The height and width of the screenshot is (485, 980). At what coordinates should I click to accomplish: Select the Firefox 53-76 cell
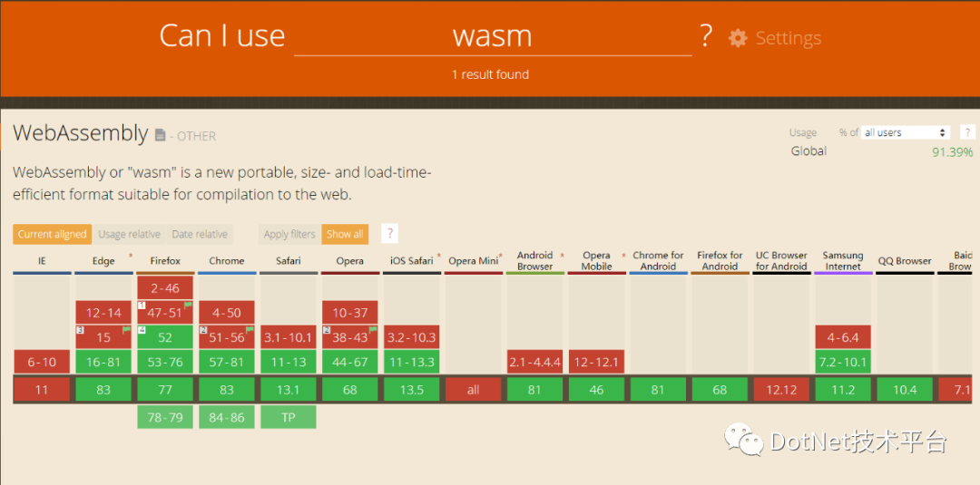(165, 362)
